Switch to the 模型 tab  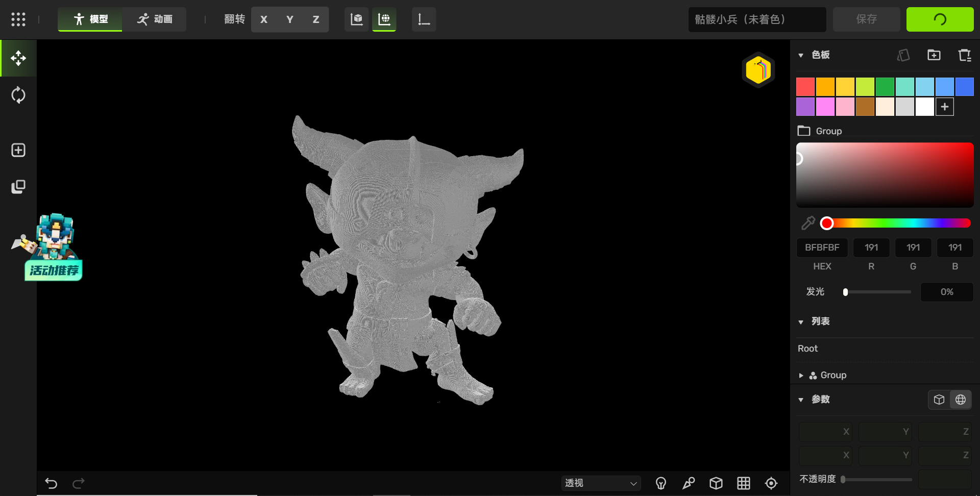(90, 19)
